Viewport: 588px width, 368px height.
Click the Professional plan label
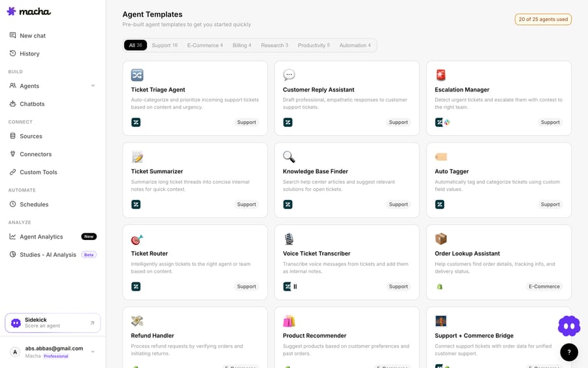pyautogui.click(x=56, y=356)
